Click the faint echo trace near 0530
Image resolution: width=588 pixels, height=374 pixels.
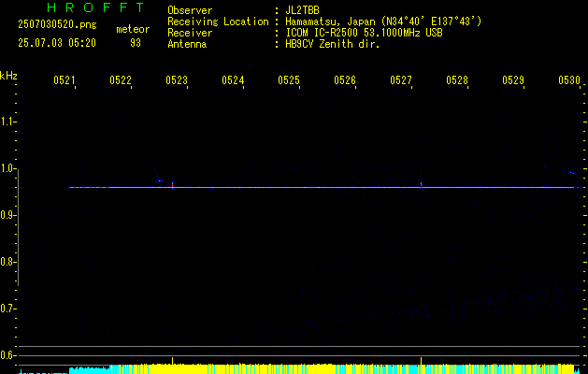click(x=570, y=172)
